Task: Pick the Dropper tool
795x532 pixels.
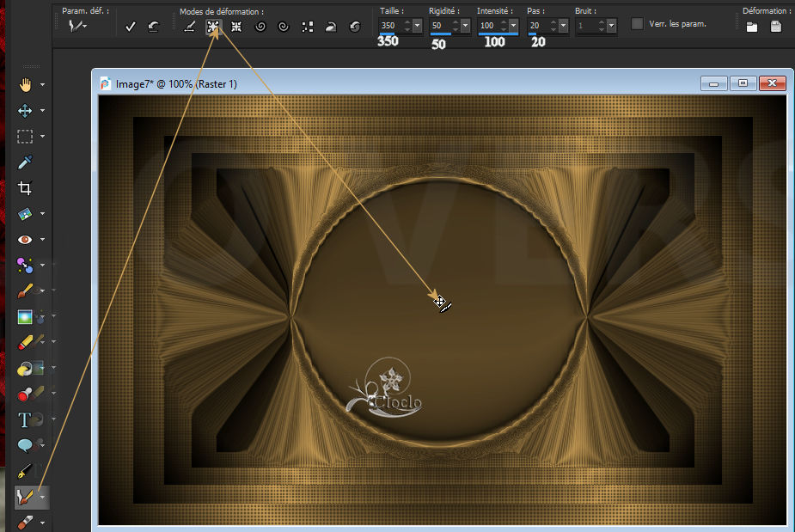Action: [25, 162]
